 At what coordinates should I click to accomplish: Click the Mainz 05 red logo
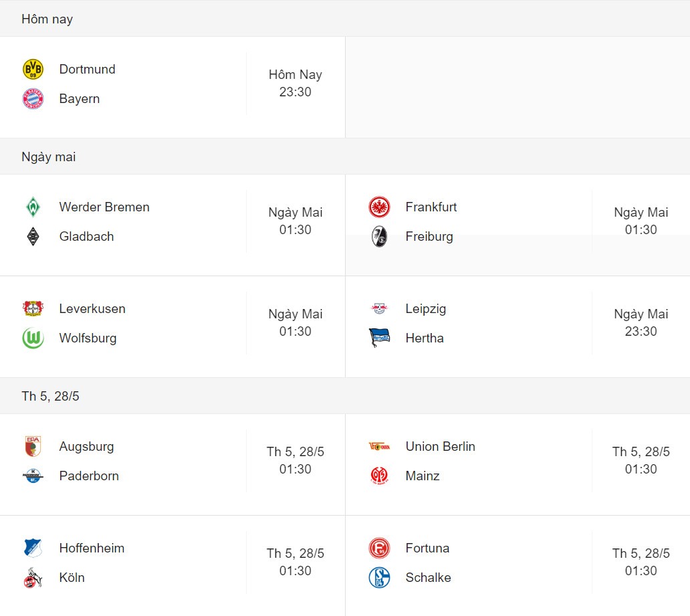[379, 476]
